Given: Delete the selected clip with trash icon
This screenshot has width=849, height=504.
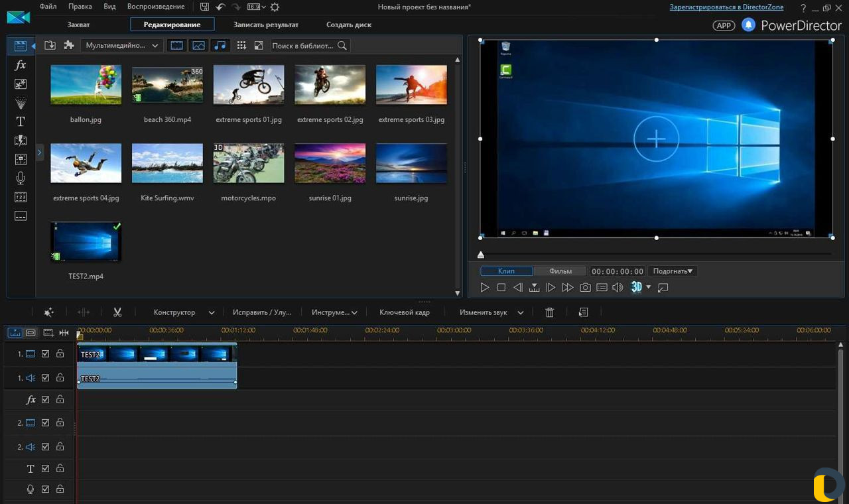Looking at the screenshot, I should [x=550, y=312].
